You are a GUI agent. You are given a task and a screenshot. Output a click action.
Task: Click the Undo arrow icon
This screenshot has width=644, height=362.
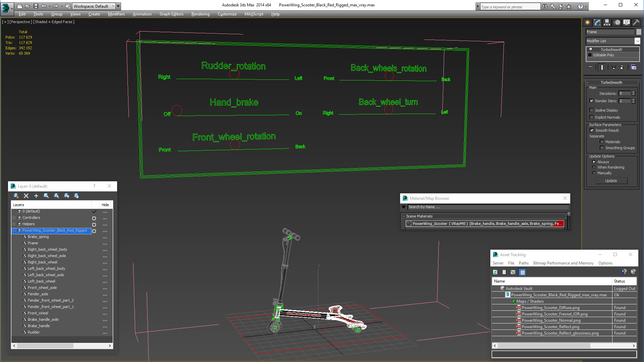pyautogui.click(x=44, y=6)
